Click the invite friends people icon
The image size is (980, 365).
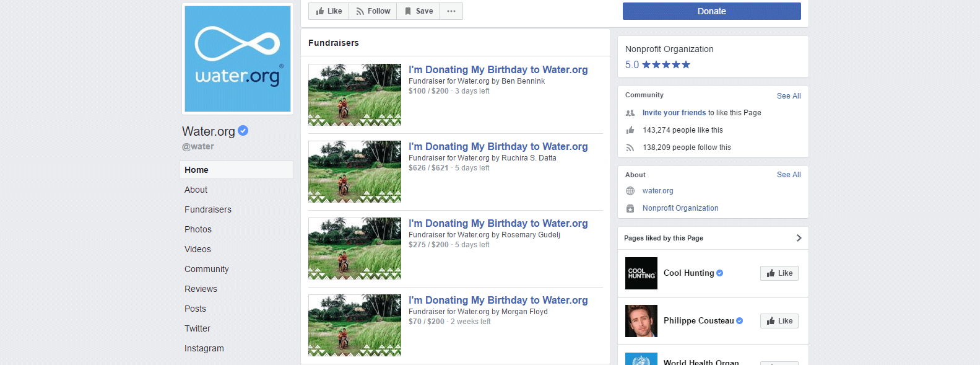pyautogui.click(x=630, y=113)
